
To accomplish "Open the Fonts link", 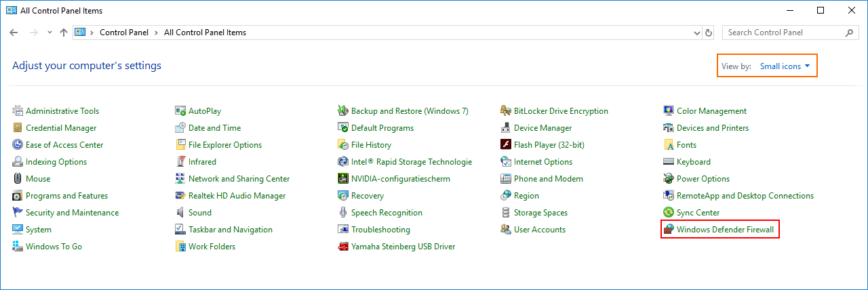I will [686, 145].
